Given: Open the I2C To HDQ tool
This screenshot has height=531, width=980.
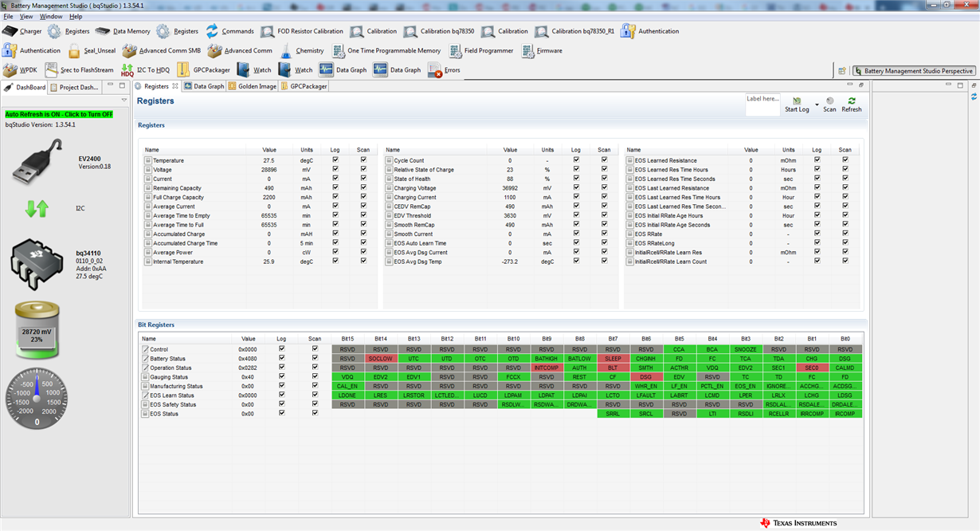Looking at the screenshot, I should pos(145,70).
